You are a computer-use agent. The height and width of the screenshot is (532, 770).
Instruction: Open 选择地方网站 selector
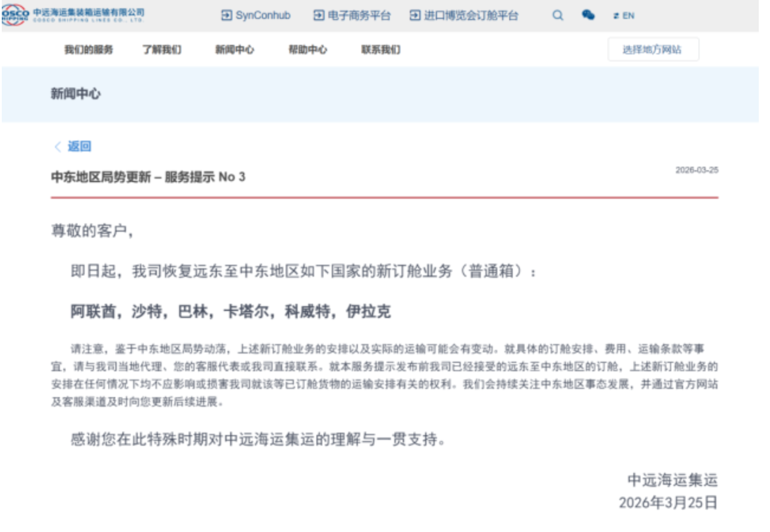[653, 50]
